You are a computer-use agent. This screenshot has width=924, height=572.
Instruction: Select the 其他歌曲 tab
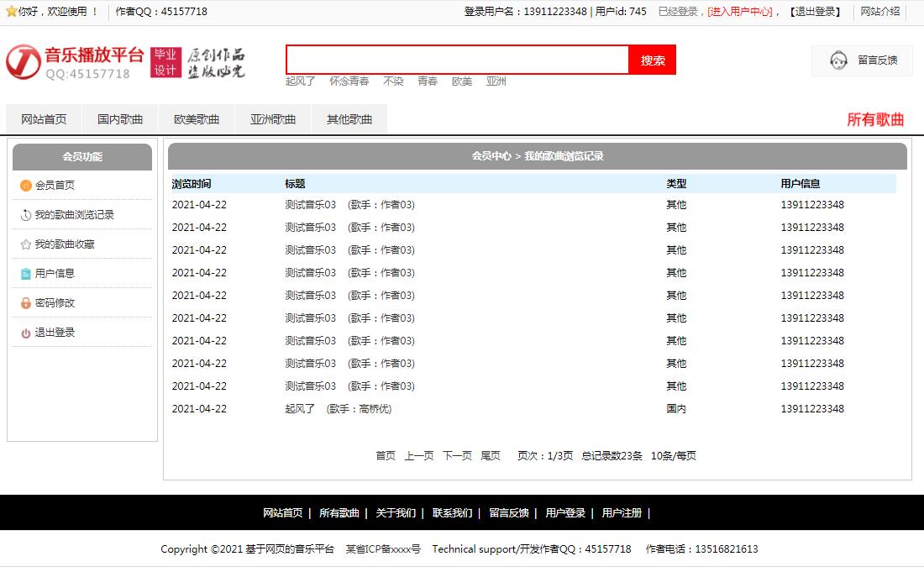(x=349, y=119)
